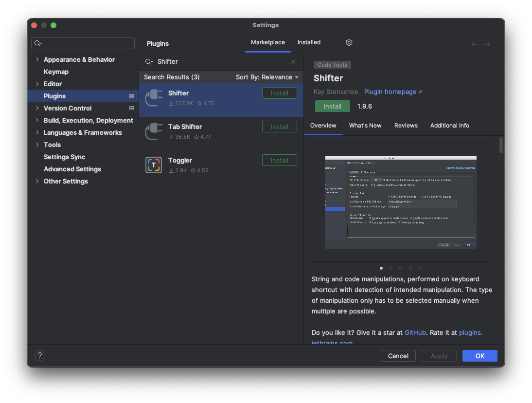Expand Build, Execution, Deployment node
532x403 pixels.
[x=37, y=120]
